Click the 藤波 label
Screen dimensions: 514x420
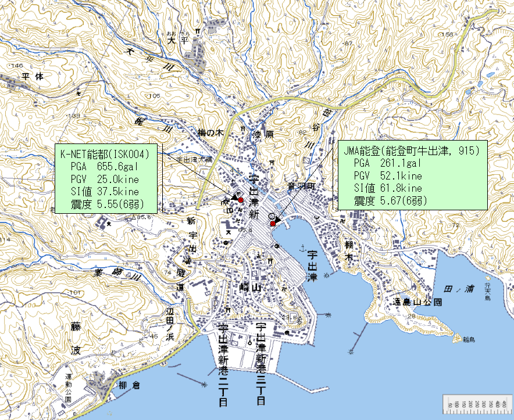point(76,339)
